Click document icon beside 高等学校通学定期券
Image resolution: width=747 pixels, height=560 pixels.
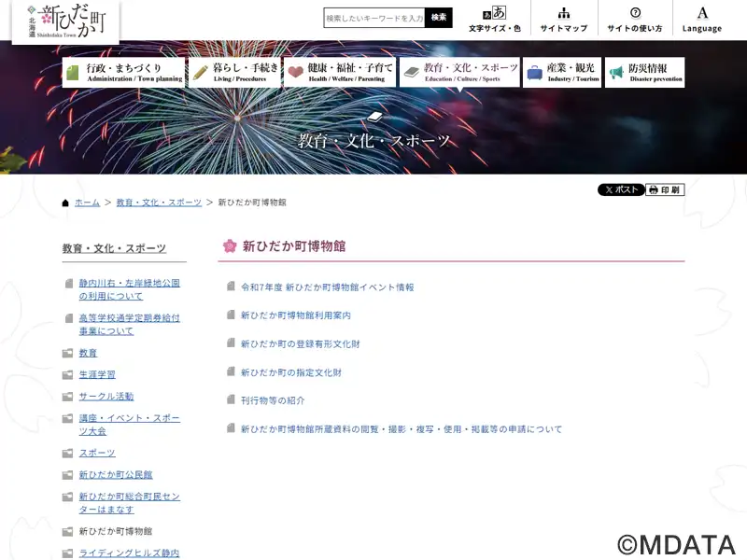68,317
